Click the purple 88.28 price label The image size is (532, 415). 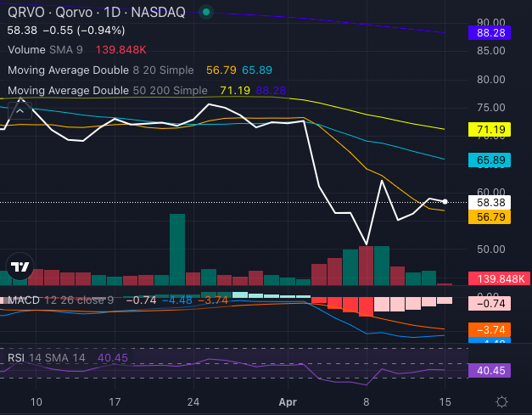(x=489, y=33)
